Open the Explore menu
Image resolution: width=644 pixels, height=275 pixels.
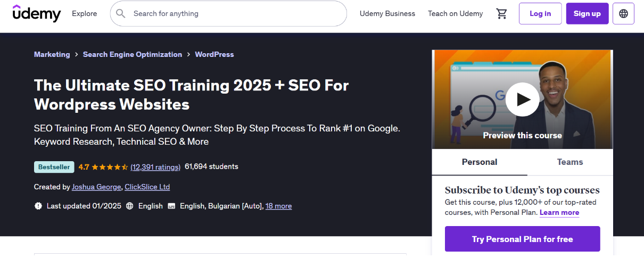(x=85, y=14)
